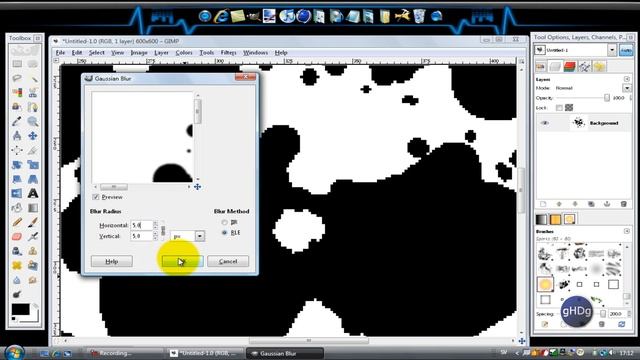This screenshot has height=360, width=640.
Task: Switch to the Layers tab in dock
Action: coord(555,66)
